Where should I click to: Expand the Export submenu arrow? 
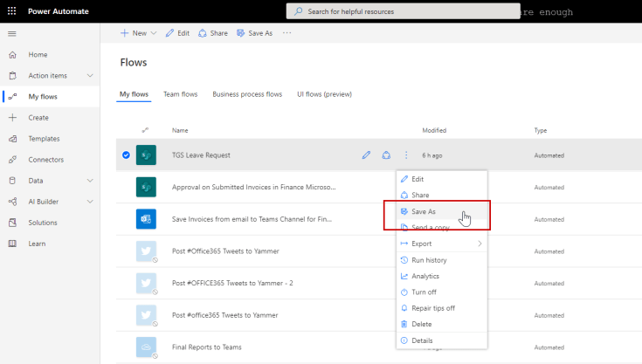[x=480, y=244]
